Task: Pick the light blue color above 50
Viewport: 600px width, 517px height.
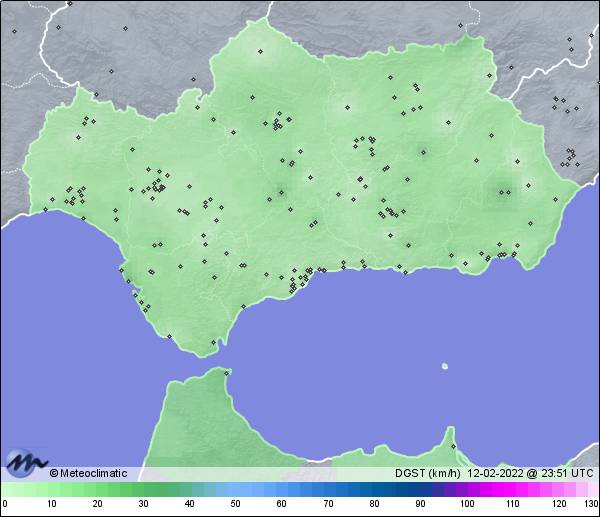Action: coord(236,489)
